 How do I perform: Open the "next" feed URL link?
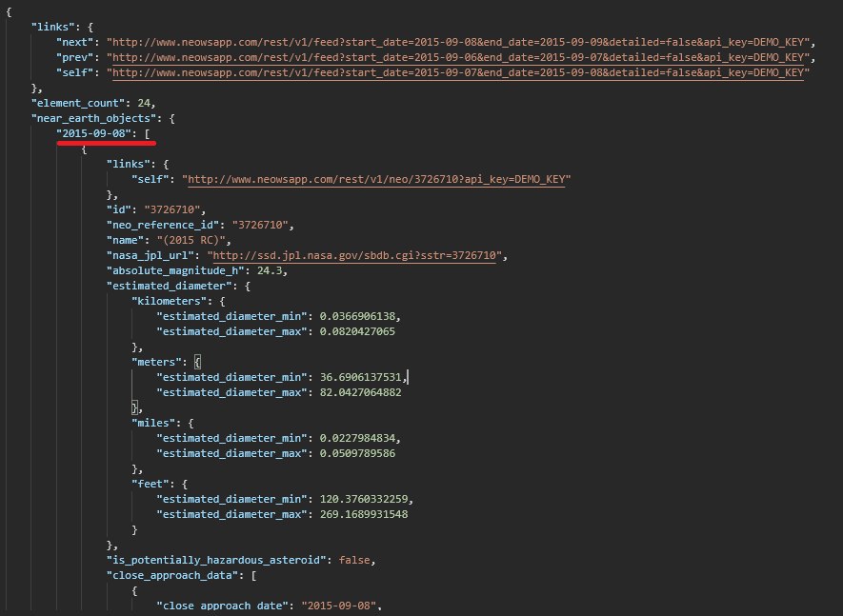tap(458, 42)
